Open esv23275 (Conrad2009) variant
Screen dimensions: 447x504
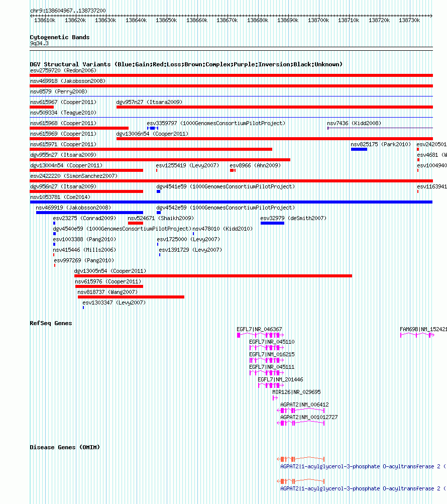tap(84, 218)
